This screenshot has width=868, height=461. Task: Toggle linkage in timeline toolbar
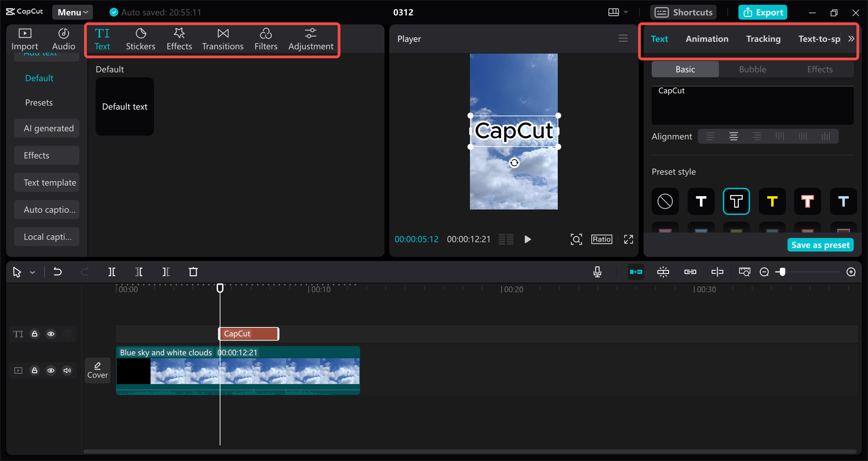tap(690, 272)
